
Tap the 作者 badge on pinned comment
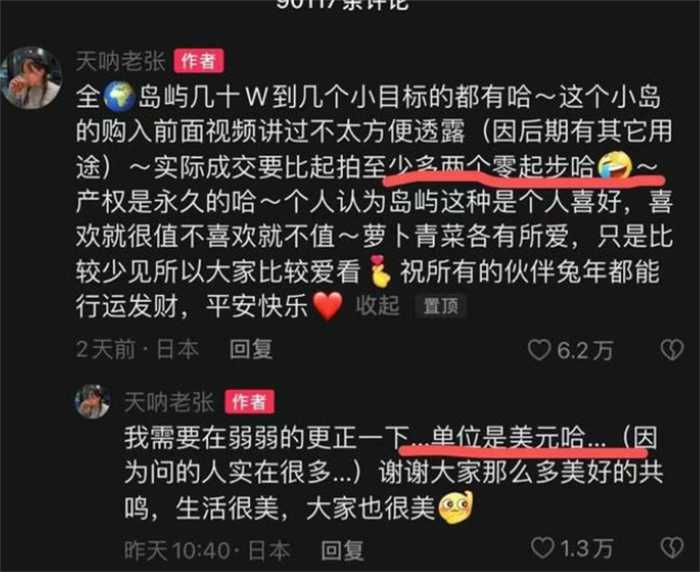pos(199,61)
